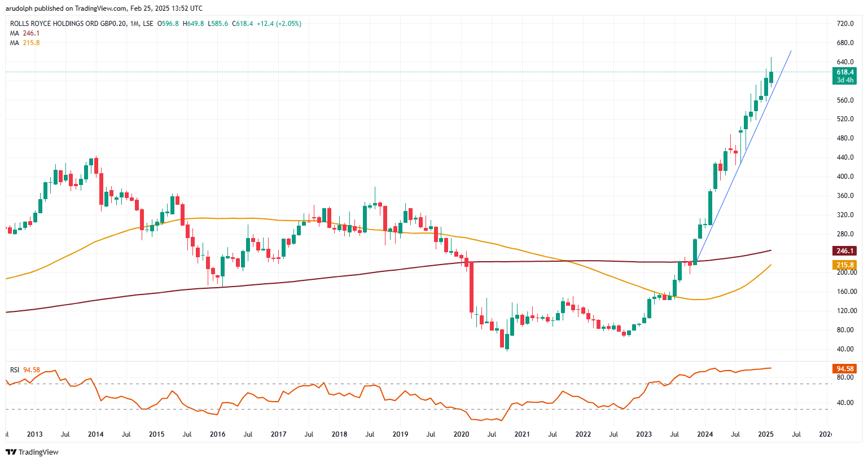
Task: Click the +12.4 (+2.05%) change text
Action: pyautogui.click(x=279, y=24)
